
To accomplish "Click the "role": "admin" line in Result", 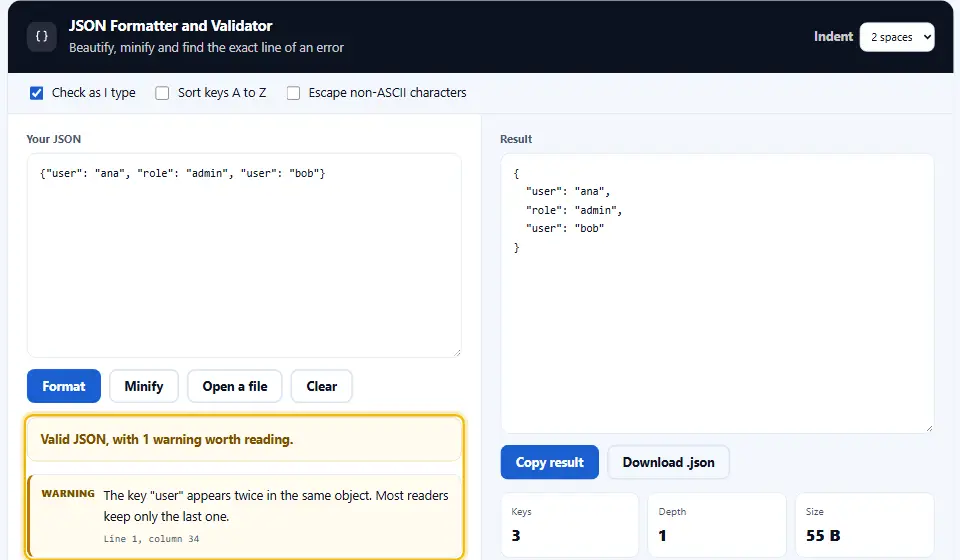I will (x=574, y=210).
